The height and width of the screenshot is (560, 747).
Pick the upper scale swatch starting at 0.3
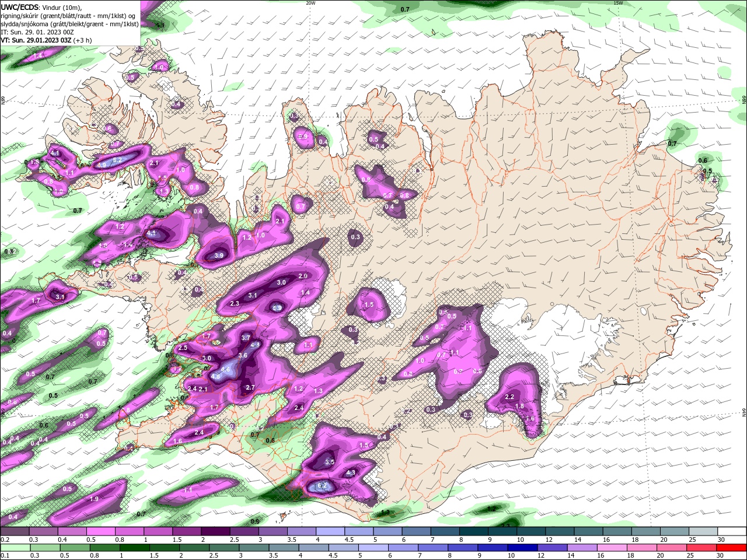(x=43, y=531)
